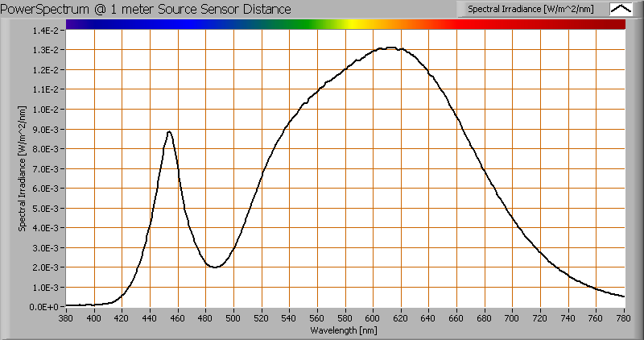
Task: Click the plot line style icon in legend
Action: (621, 9)
